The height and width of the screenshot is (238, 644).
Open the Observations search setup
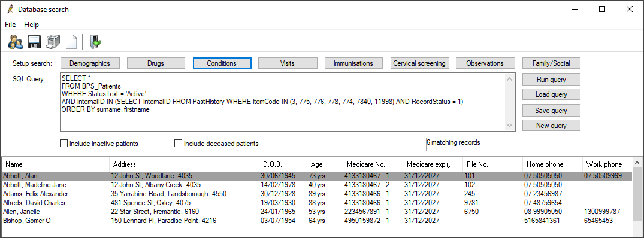(485, 63)
